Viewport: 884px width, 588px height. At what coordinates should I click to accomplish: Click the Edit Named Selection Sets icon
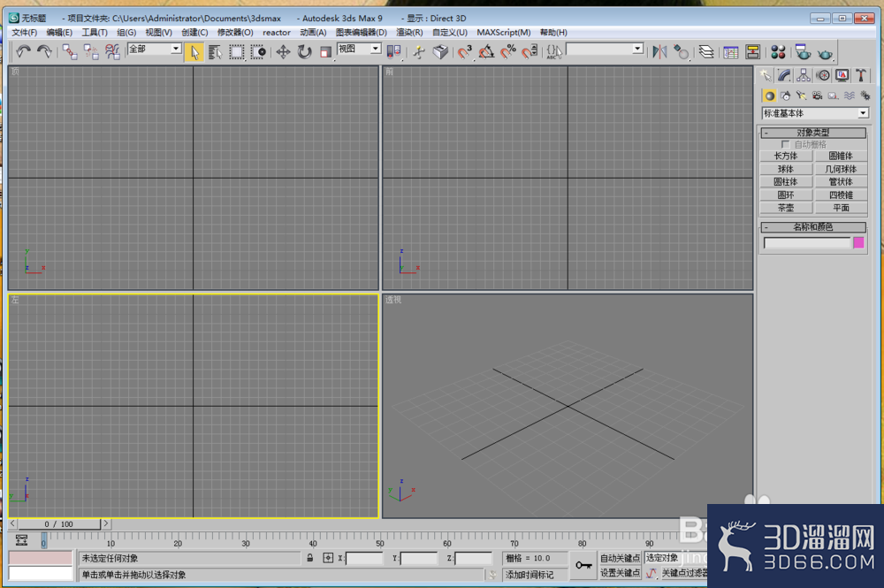click(554, 52)
